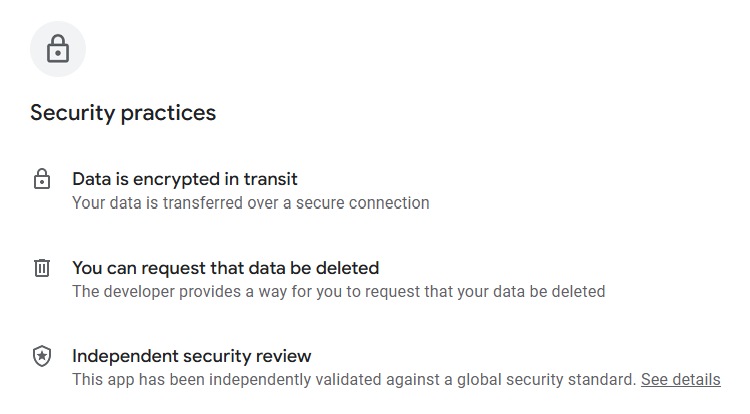Click the independently validated global security standard text
The width and height of the screenshot is (750, 414).
(x=354, y=380)
